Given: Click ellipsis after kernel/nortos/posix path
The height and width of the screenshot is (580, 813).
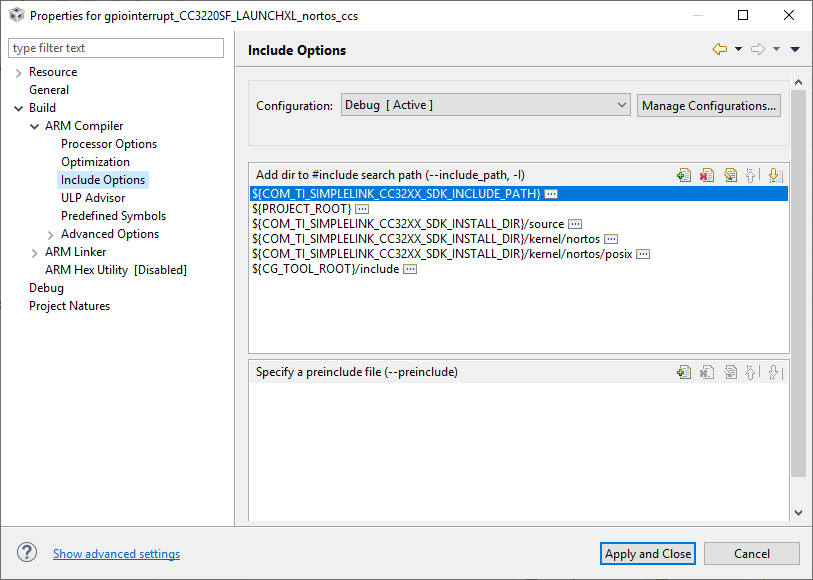Looking at the screenshot, I should coord(643,254).
